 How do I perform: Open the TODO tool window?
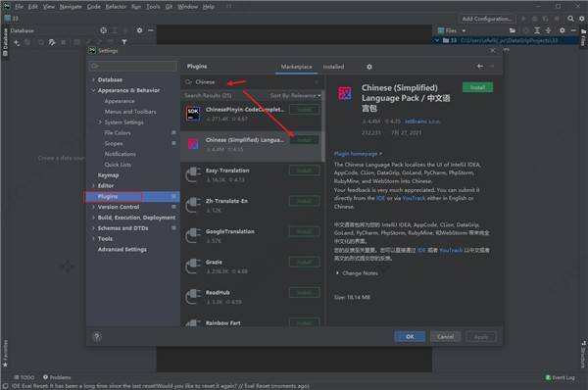tap(24, 377)
